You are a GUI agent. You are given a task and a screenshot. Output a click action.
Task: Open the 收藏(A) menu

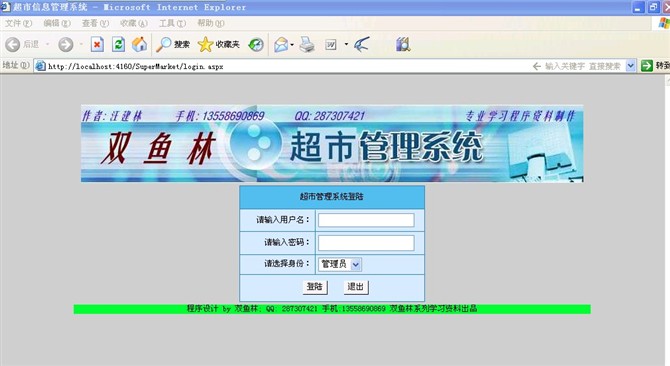(x=134, y=23)
